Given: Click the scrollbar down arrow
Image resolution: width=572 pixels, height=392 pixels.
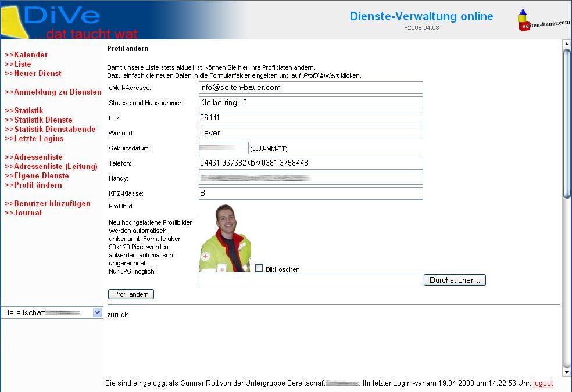Looking at the screenshot, I should pos(567,372).
